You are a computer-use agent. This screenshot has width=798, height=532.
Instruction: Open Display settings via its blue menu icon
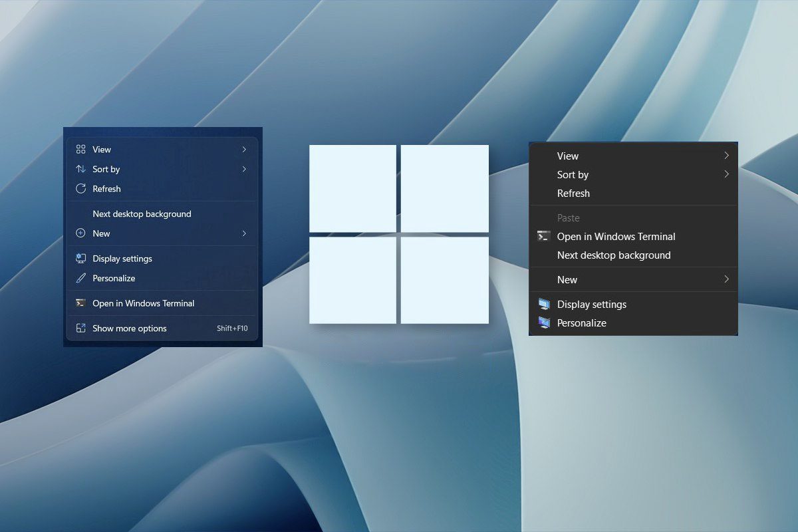[80, 258]
